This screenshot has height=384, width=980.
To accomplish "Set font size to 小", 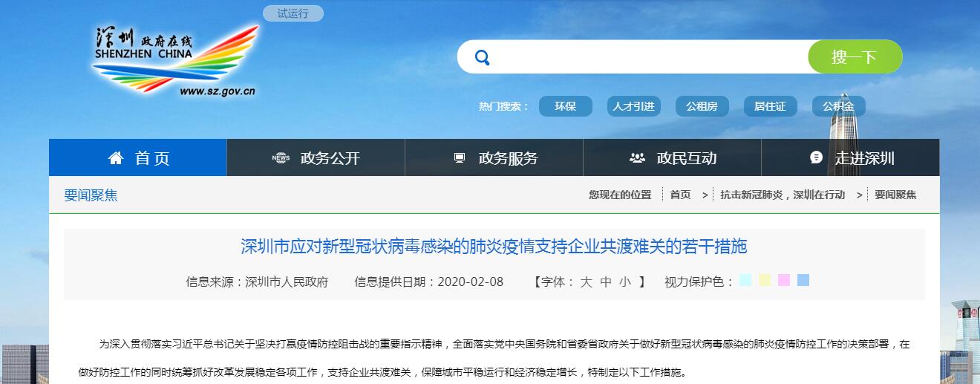I will point(625,282).
